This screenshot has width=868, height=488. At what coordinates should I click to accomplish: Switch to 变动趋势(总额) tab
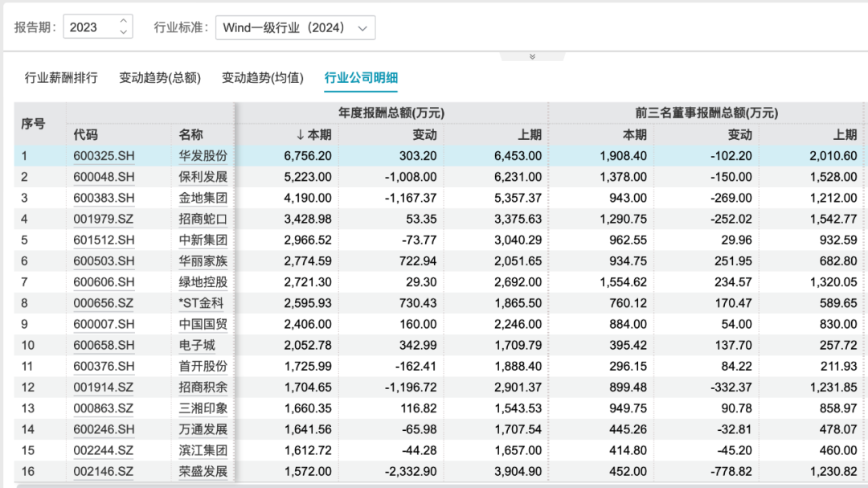(x=160, y=78)
